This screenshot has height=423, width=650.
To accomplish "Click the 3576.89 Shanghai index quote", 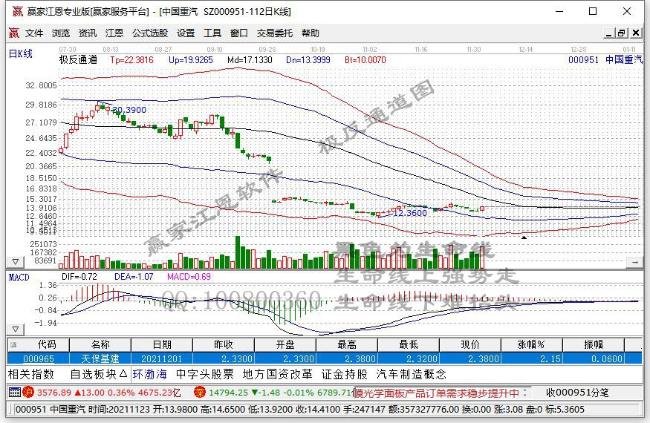I will pos(109,392).
